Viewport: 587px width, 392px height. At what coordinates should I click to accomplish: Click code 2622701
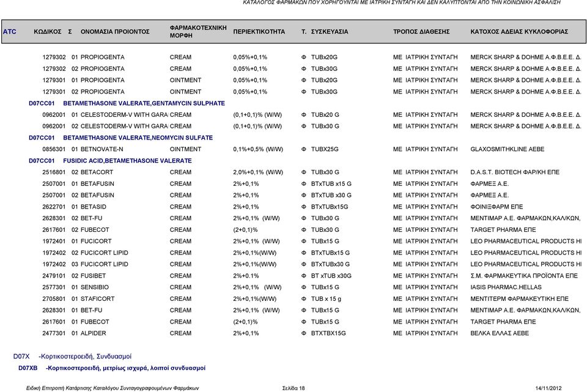(x=54, y=207)
